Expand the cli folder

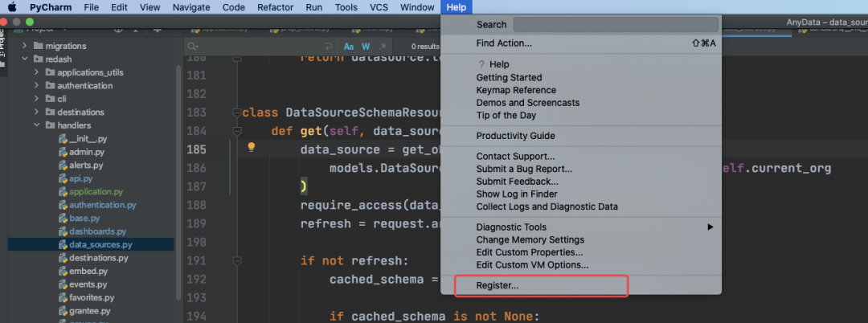36,99
